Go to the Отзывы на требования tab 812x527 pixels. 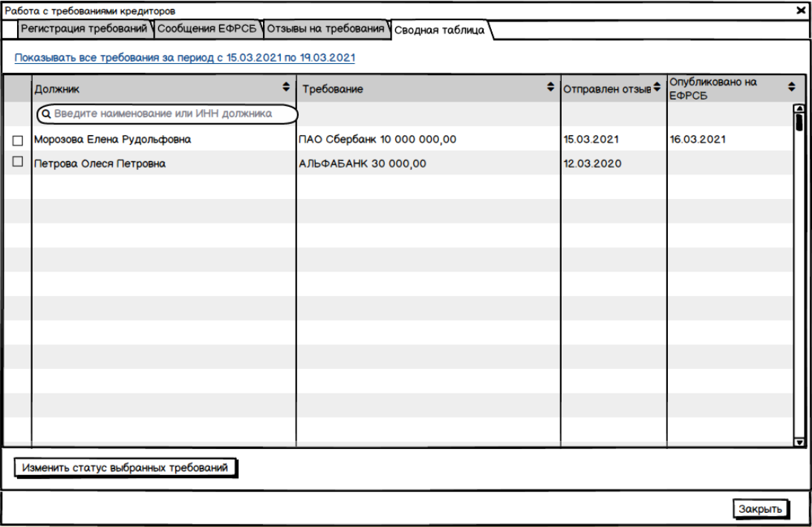pyautogui.click(x=325, y=29)
